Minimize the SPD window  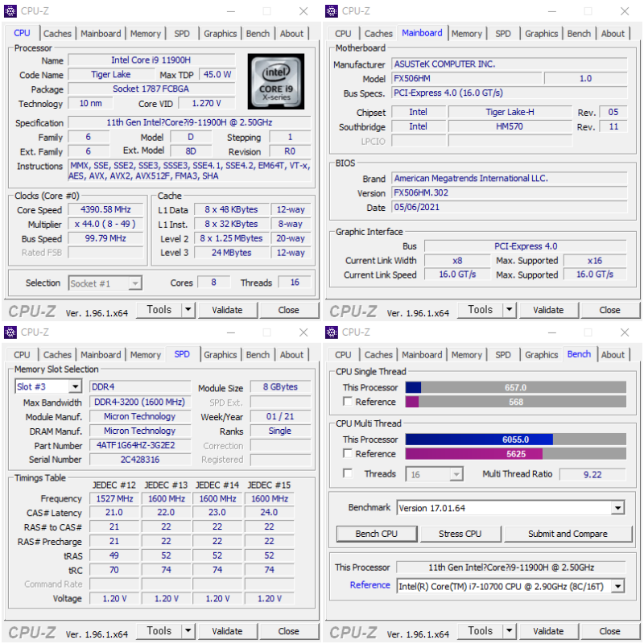[x=231, y=332]
